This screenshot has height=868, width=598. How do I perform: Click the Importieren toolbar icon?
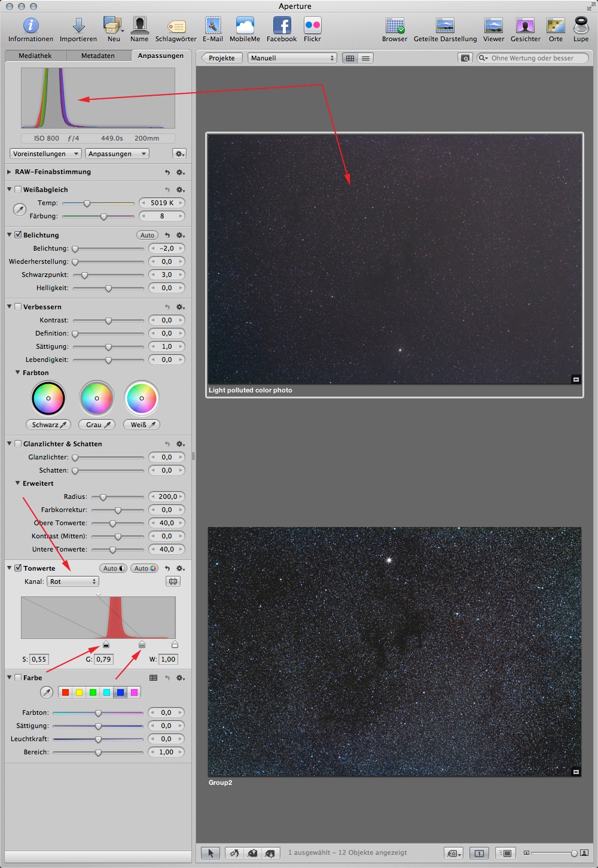tap(78, 25)
